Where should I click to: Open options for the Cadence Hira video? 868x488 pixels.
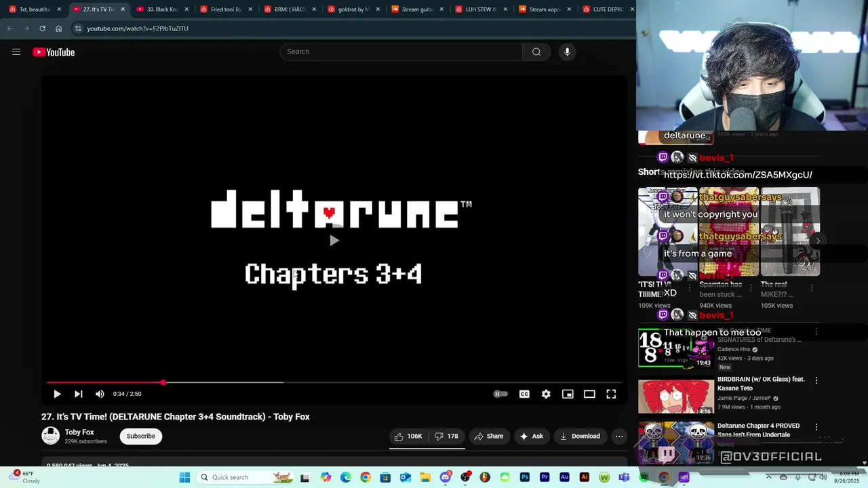pos(816,332)
